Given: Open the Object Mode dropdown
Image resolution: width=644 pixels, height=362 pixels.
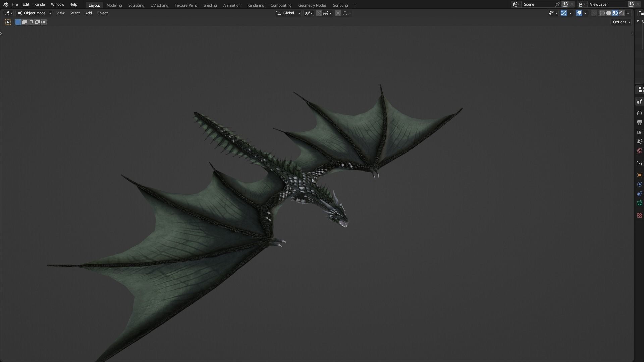Looking at the screenshot, I should point(34,13).
